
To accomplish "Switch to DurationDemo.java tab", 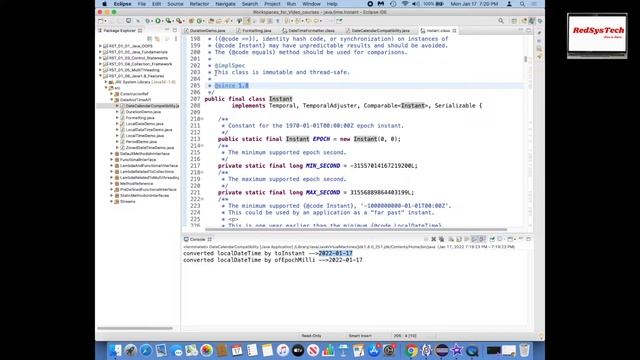I will click(207, 31).
